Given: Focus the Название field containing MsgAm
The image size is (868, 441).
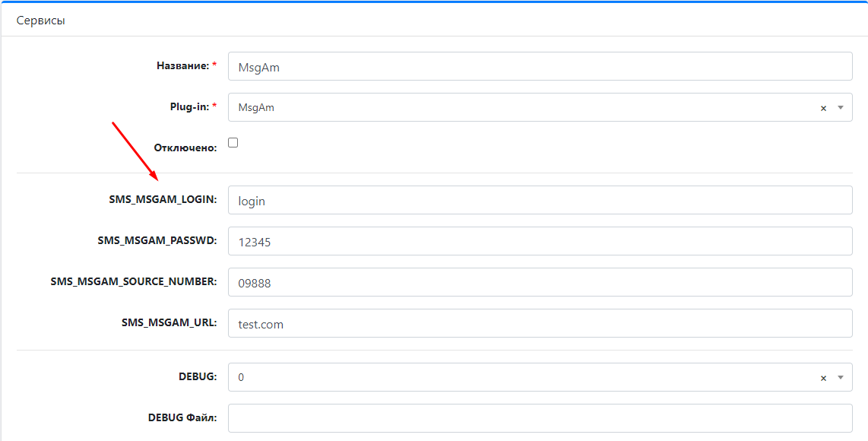Looking at the screenshot, I should coord(540,66).
